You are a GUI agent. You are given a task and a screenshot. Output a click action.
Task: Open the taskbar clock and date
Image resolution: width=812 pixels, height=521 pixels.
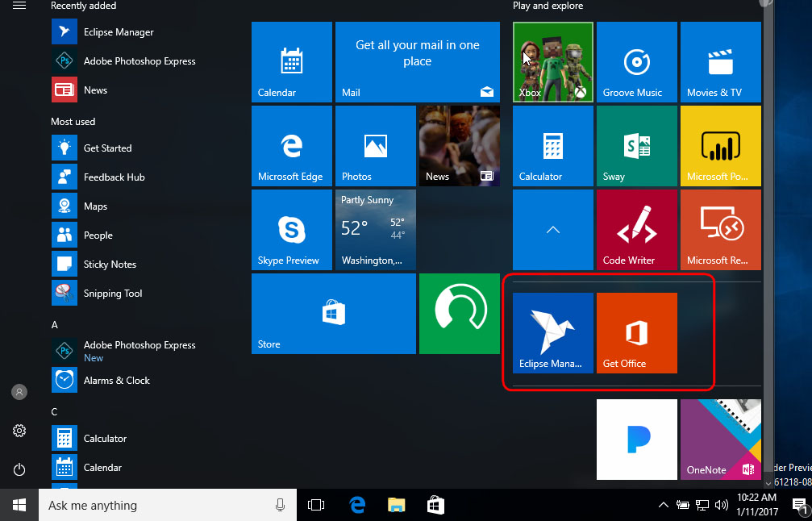click(756, 505)
